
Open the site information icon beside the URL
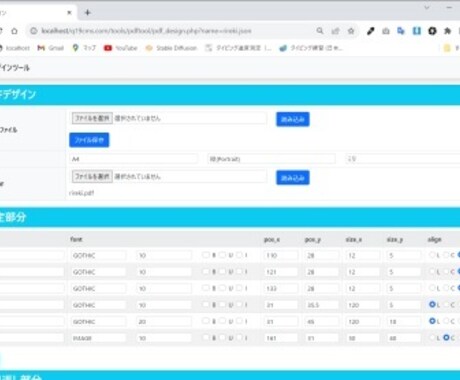34,31
